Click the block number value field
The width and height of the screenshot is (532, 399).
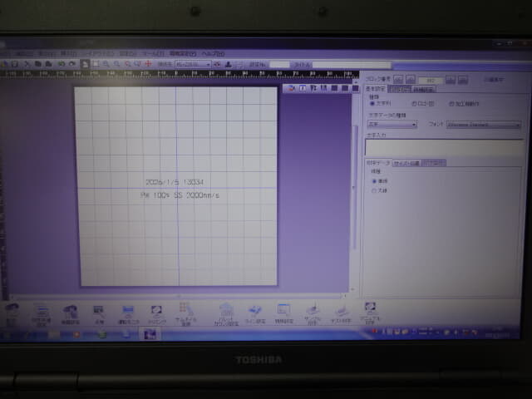[431, 81]
